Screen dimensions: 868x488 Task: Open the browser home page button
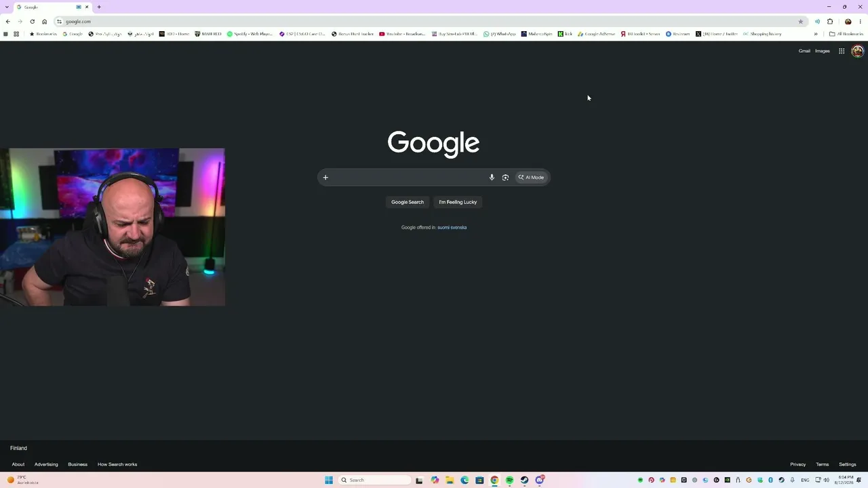pos(45,22)
